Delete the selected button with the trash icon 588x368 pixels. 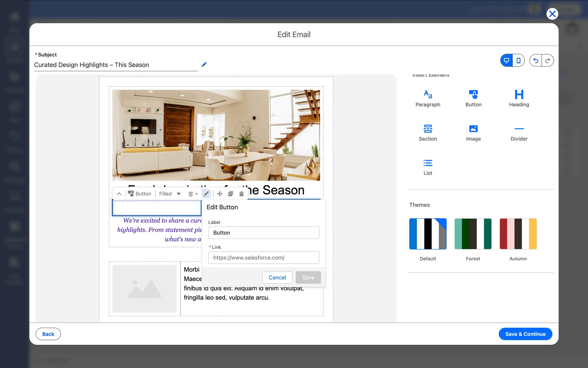point(241,194)
